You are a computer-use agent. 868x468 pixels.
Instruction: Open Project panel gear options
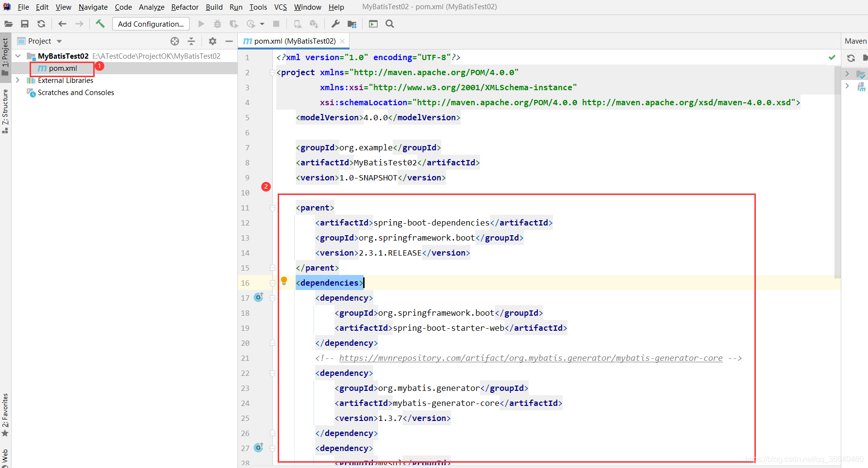[x=213, y=41]
